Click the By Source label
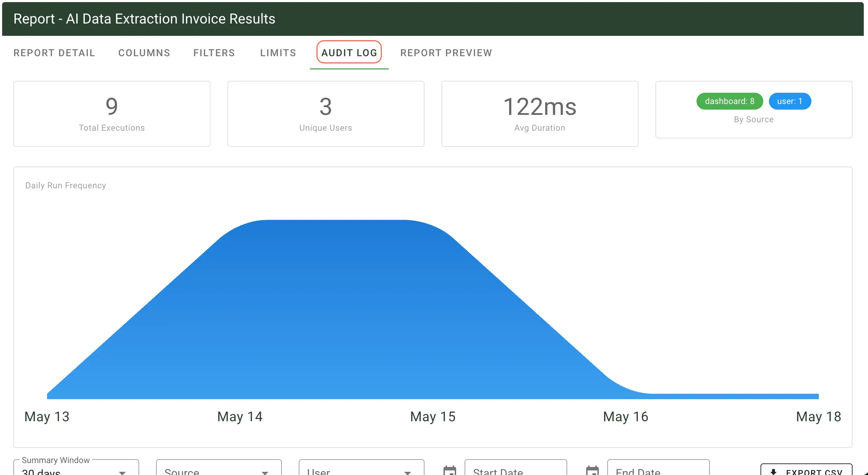Image resolution: width=868 pixels, height=475 pixels. coord(754,119)
